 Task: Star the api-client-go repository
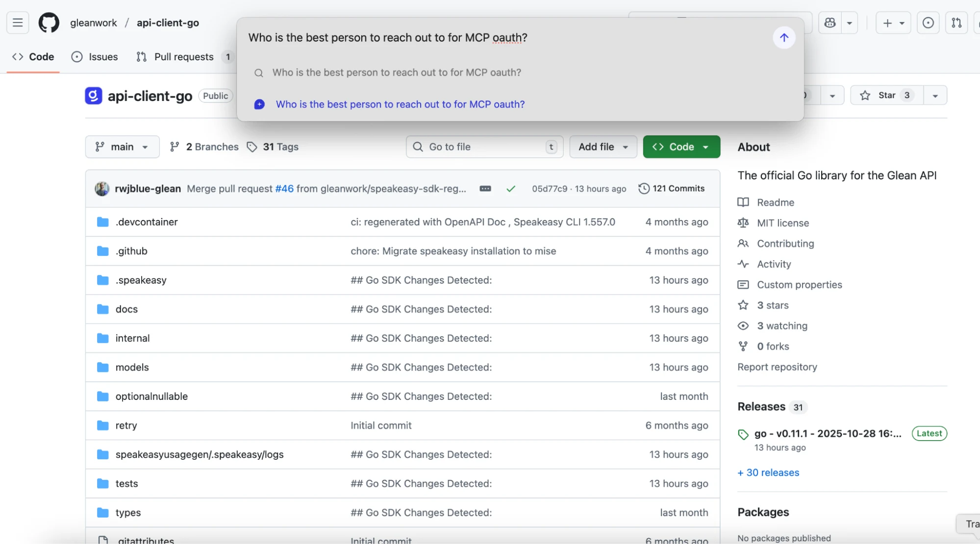tap(886, 95)
